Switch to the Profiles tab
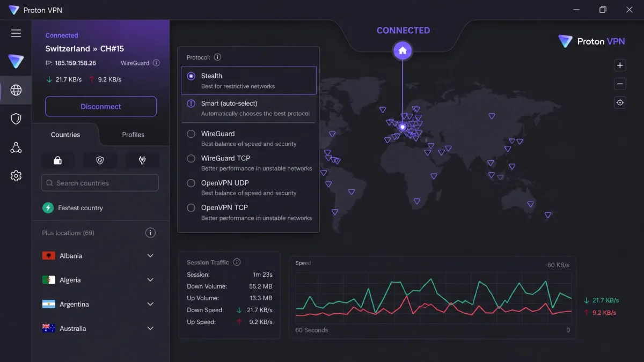Image resolution: width=644 pixels, height=362 pixels. [x=133, y=135]
